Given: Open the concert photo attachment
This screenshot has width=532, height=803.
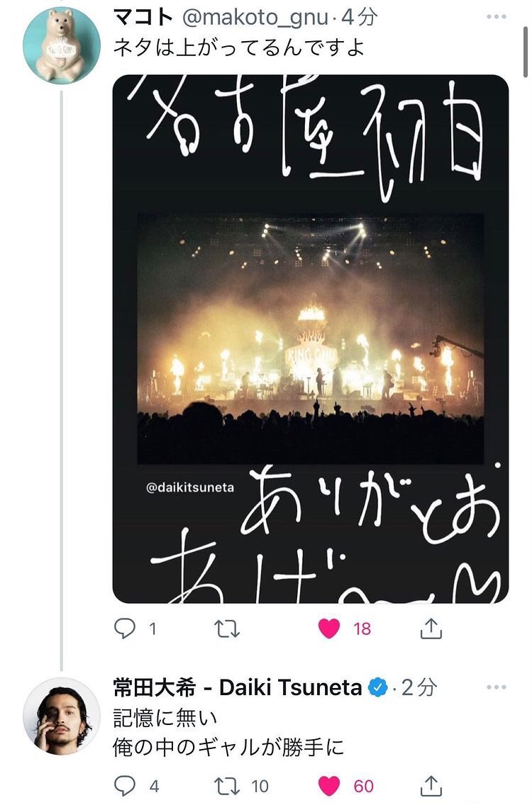Looking at the screenshot, I should click(310, 339).
